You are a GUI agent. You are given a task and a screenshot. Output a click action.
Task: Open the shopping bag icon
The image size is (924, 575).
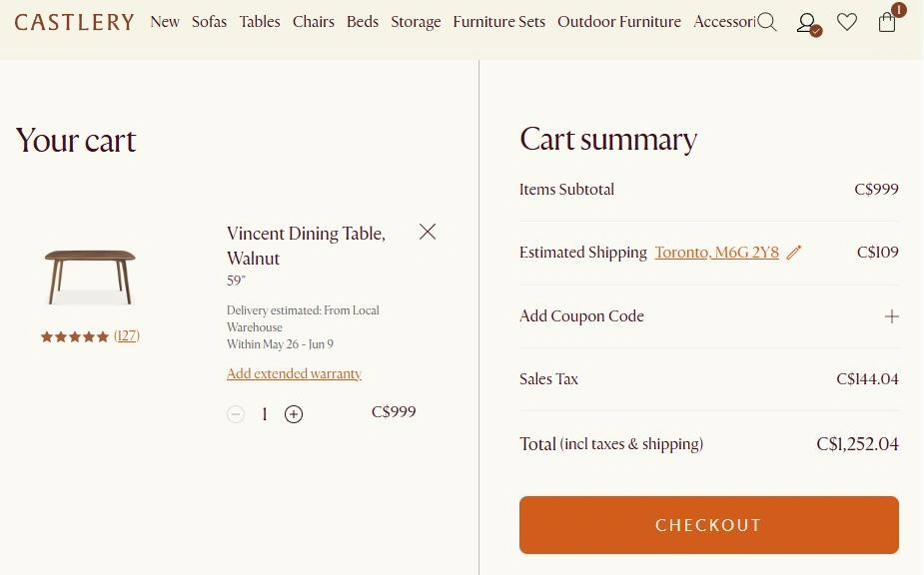coord(887,21)
